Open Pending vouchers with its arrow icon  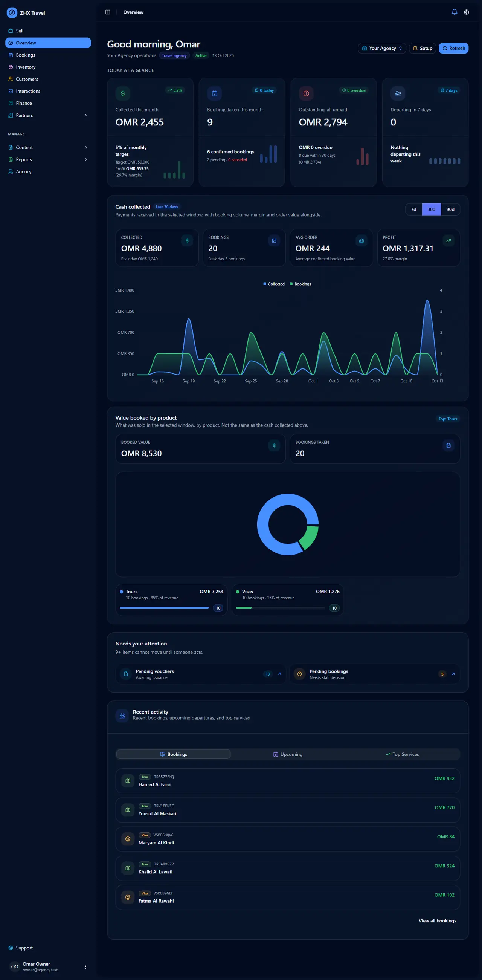click(279, 674)
